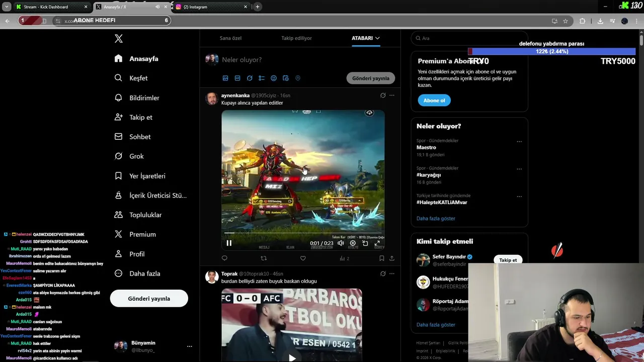Open Profil page
This screenshot has height=362, width=644.
[x=129, y=254]
